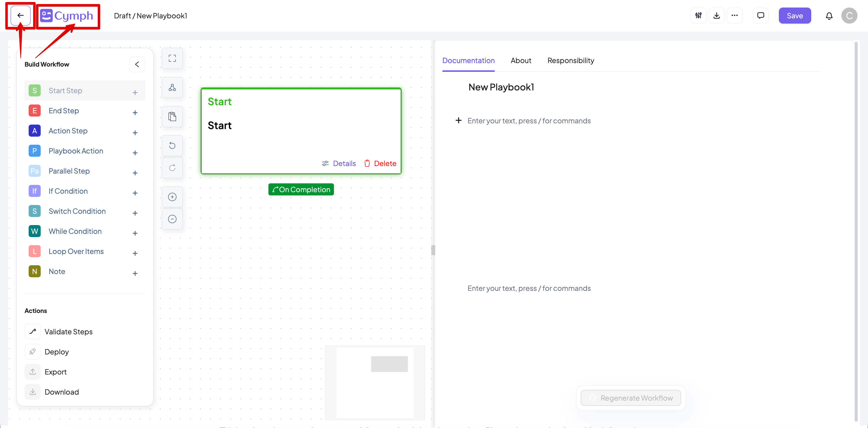Switch to the About tab

click(x=521, y=60)
